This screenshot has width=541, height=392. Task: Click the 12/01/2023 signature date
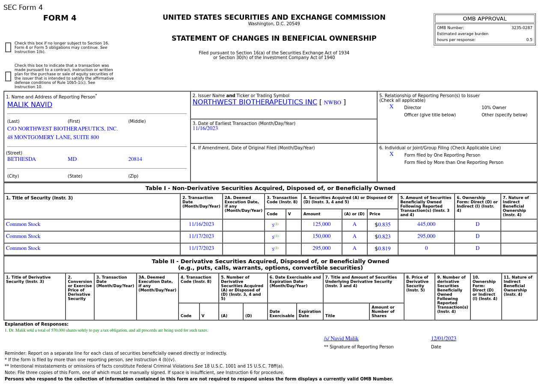click(x=443, y=339)
